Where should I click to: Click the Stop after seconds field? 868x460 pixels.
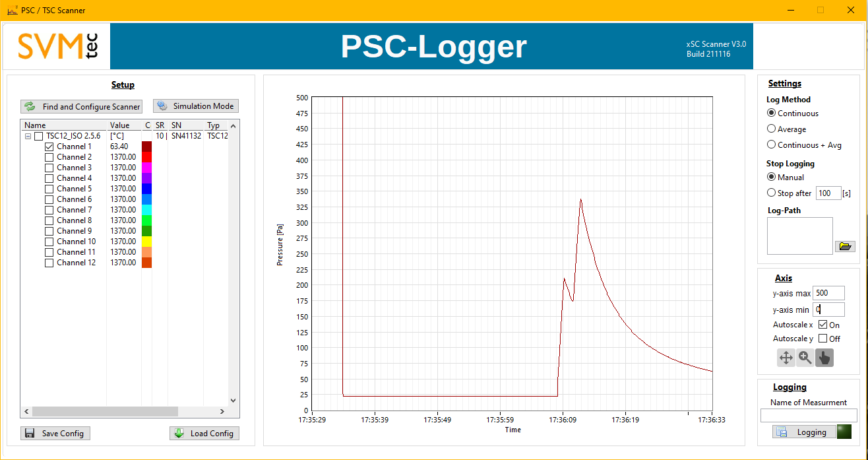(x=828, y=193)
